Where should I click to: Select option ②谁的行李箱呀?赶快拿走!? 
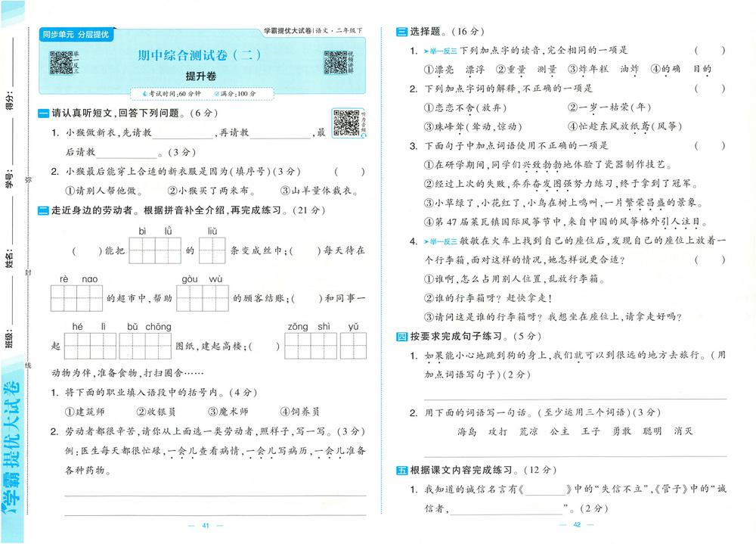click(488, 298)
